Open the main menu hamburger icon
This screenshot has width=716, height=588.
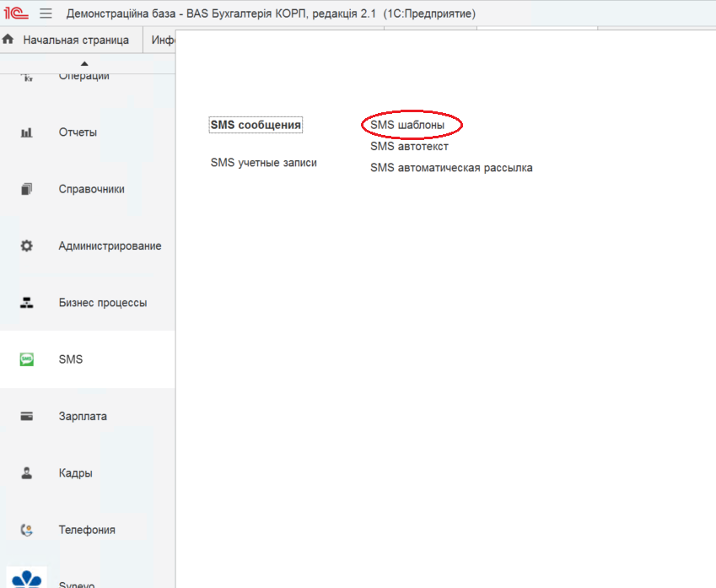click(x=46, y=13)
